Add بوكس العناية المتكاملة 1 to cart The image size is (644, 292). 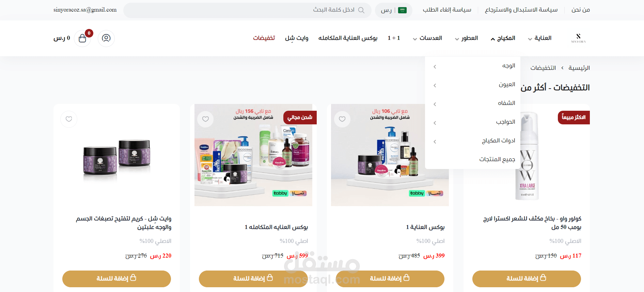point(253,279)
